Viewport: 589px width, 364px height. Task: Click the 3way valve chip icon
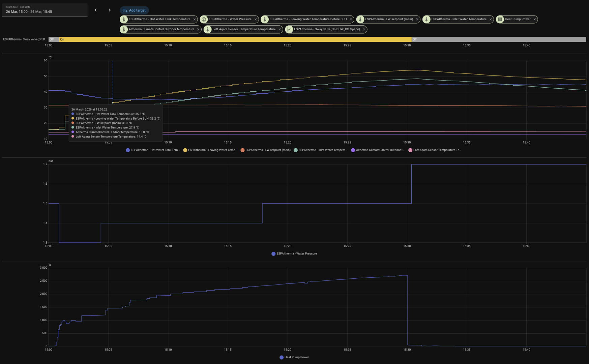tap(289, 30)
